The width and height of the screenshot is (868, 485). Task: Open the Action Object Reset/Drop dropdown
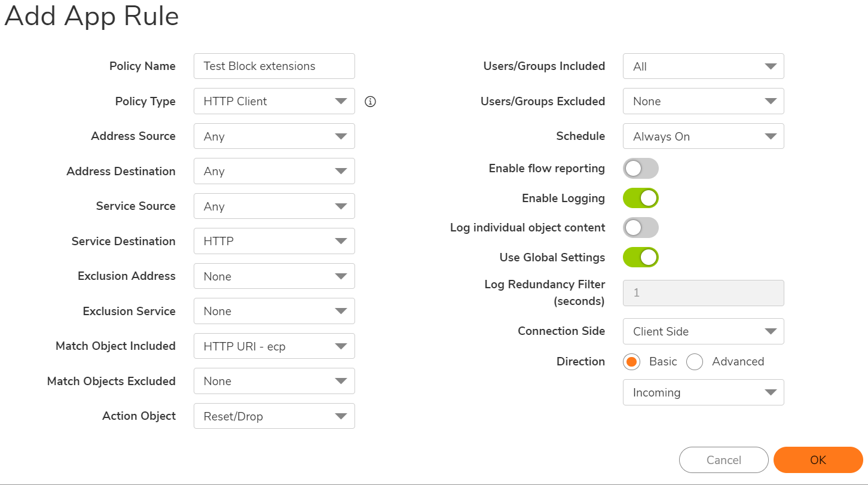pyautogui.click(x=274, y=416)
